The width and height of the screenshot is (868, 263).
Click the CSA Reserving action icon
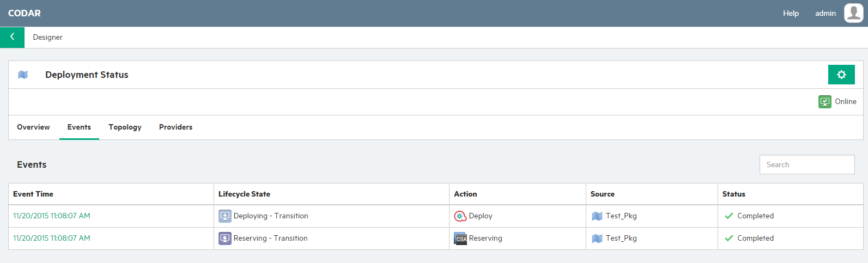pyautogui.click(x=460, y=238)
